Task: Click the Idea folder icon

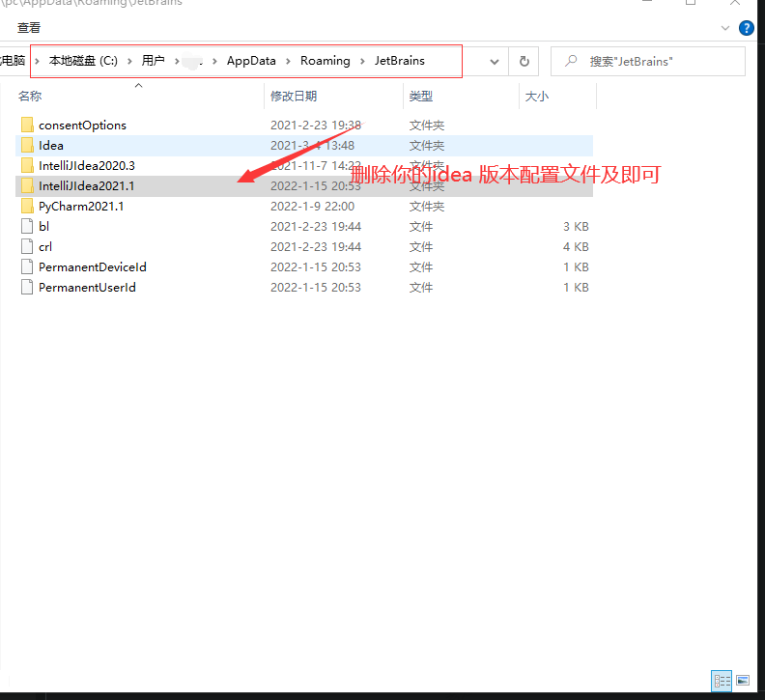Action: pyautogui.click(x=27, y=146)
